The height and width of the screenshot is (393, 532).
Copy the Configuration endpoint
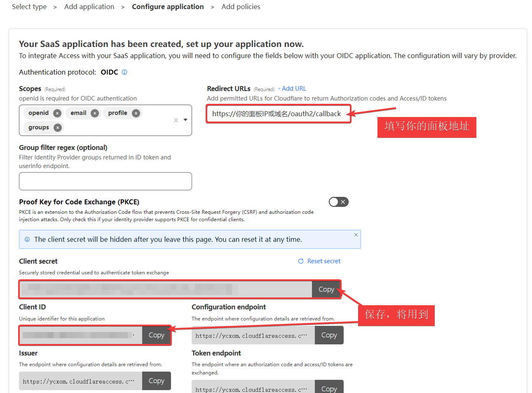coord(329,335)
